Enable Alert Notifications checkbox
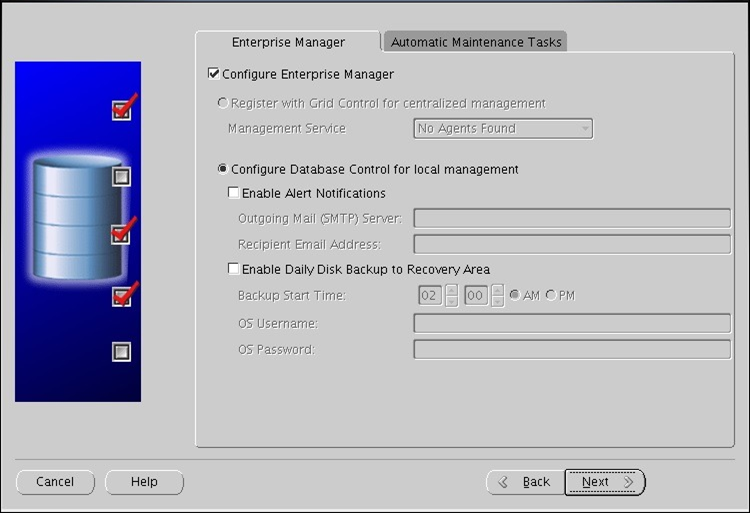The height and width of the screenshot is (513, 750). coord(233,193)
